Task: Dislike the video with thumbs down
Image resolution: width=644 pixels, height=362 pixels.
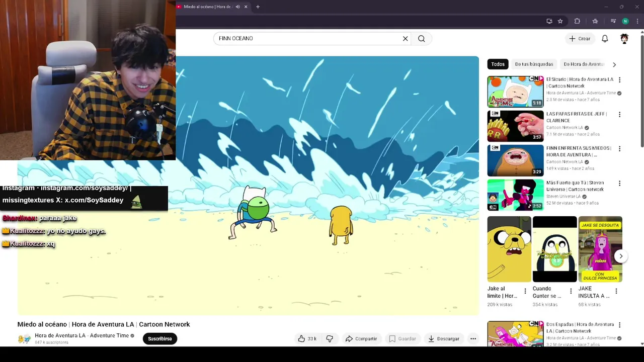Action: click(330, 339)
